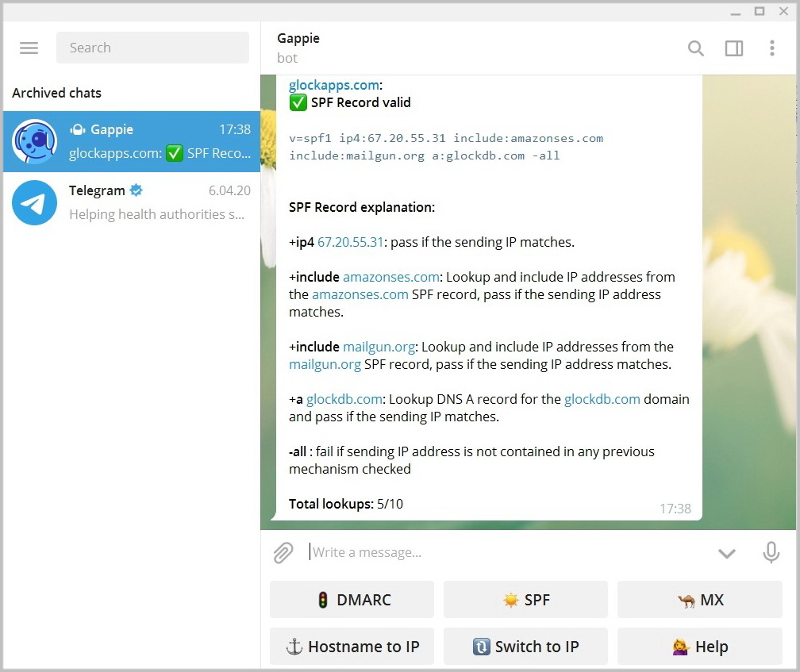The image size is (800, 672).
Task: Attach a file using the paperclip icon
Action: (x=283, y=552)
